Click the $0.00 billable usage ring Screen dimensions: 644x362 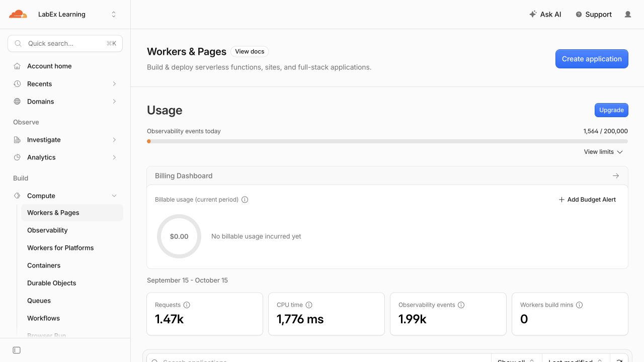click(x=179, y=236)
